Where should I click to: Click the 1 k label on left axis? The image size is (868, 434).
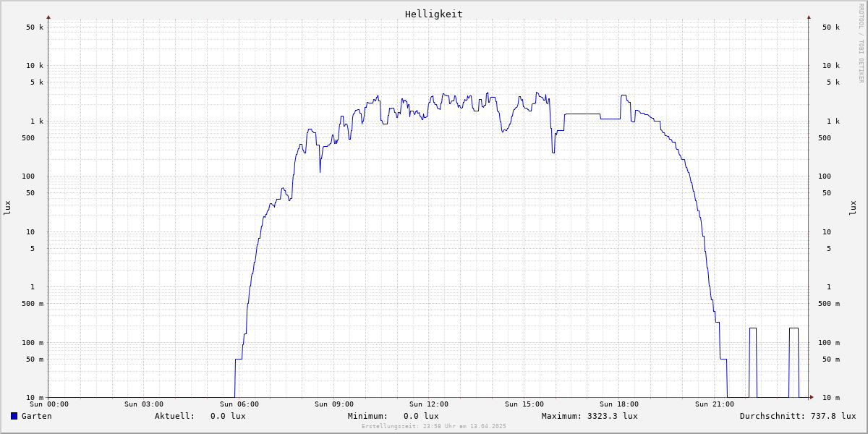tap(37, 122)
